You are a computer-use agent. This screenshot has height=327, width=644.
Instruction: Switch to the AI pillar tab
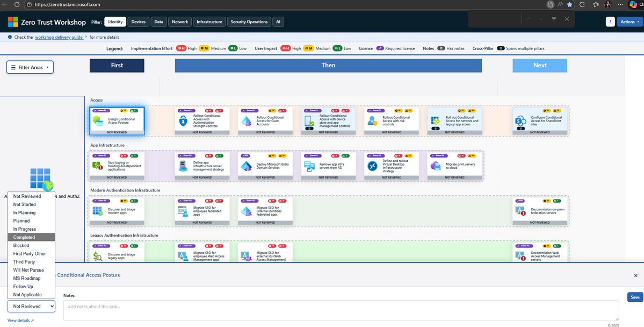(x=278, y=22)
